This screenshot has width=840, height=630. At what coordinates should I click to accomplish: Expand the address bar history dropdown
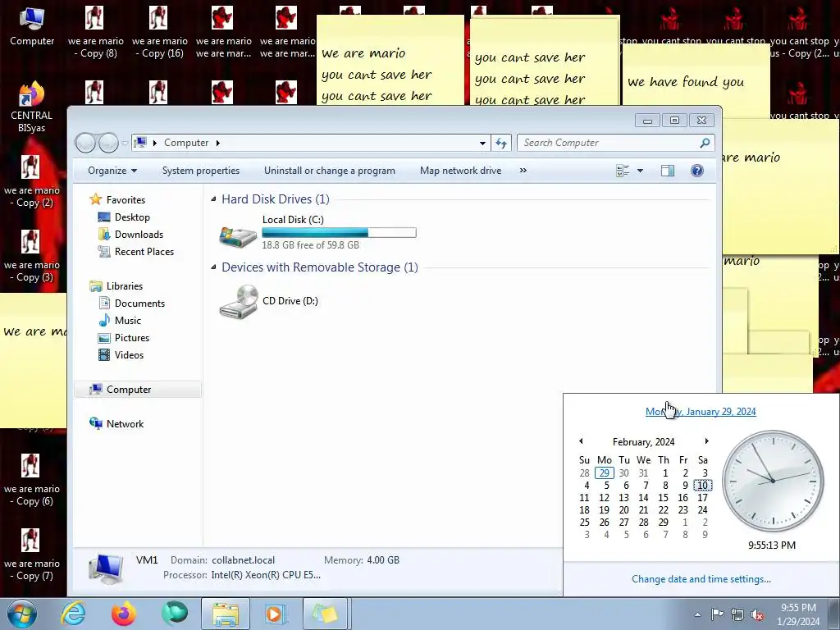click(482, 143)
